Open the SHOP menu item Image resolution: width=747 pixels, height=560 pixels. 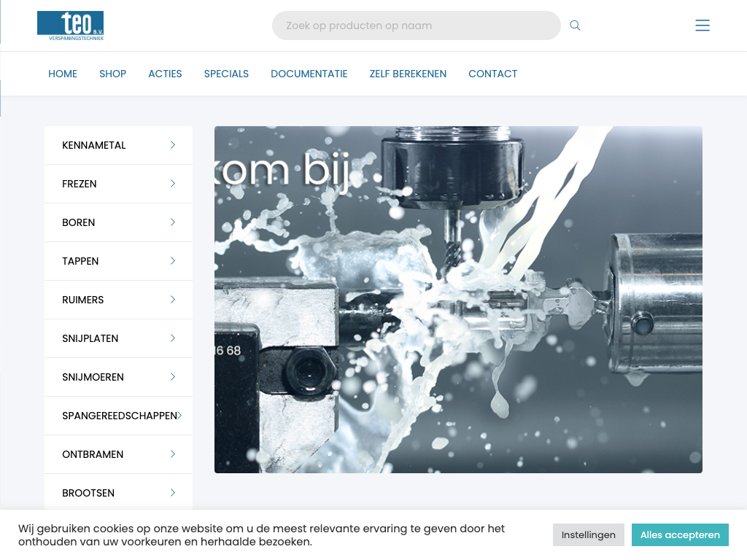coord(112,74)
